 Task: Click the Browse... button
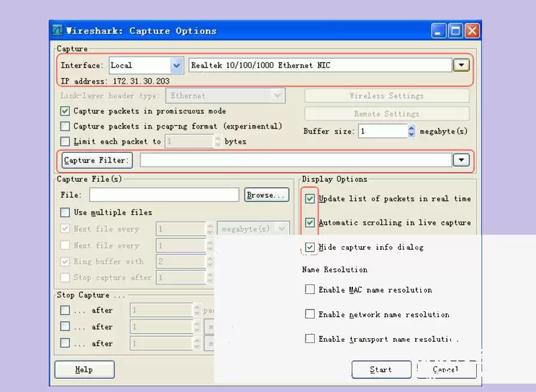(267, 195)
